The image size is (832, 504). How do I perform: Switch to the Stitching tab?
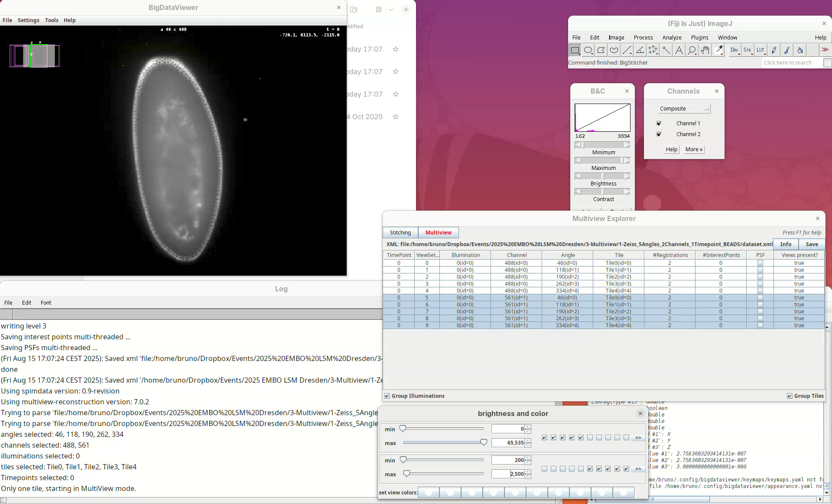[x=400, y=233]
